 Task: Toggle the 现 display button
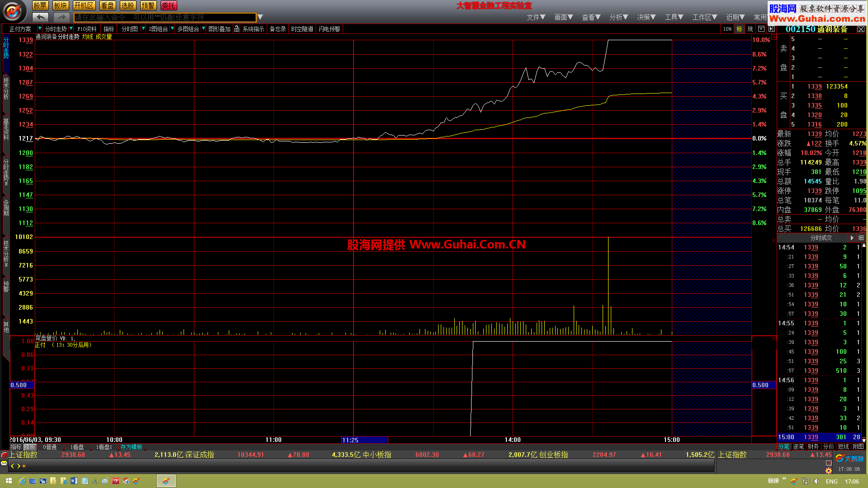click(x=750, y=29)
